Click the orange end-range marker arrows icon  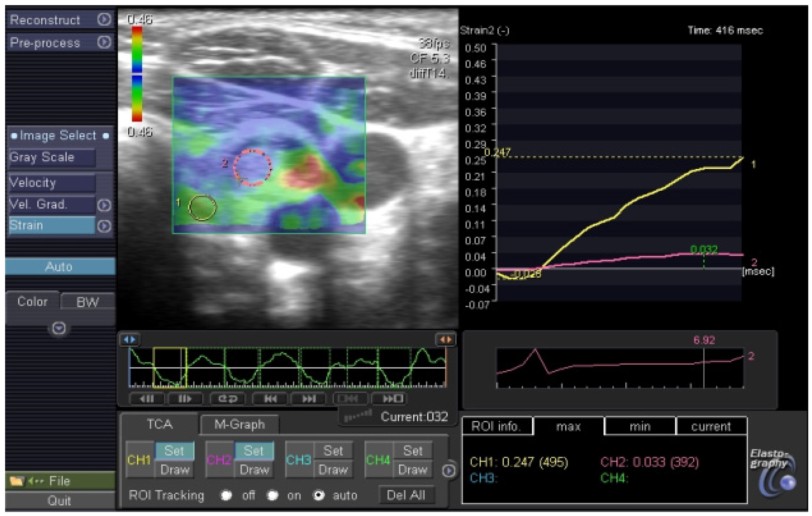tap(445, 340)
